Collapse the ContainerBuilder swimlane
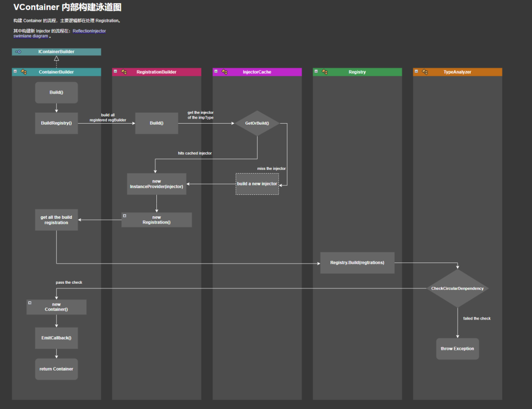Screen dimensions: 532x409 pos(15,72)
